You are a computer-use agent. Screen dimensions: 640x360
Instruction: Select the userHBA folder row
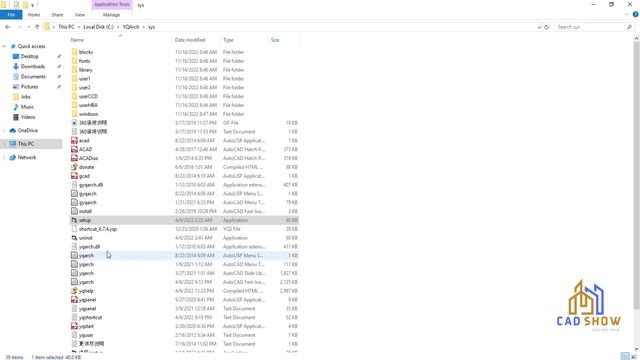(184, 105)
